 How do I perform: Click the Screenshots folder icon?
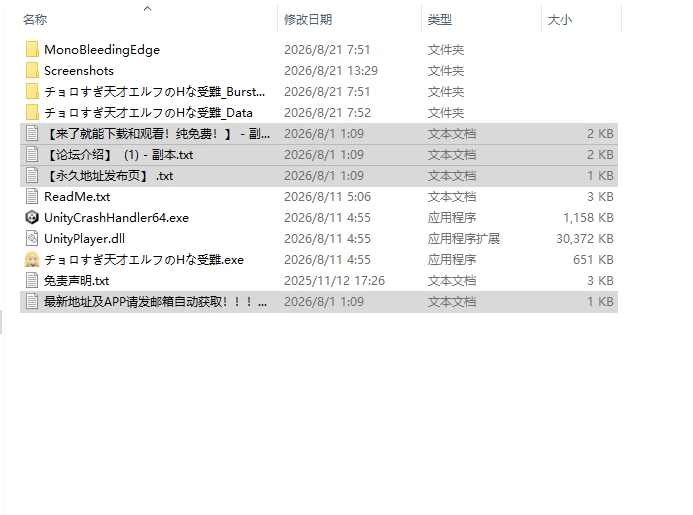coord(32,71)
